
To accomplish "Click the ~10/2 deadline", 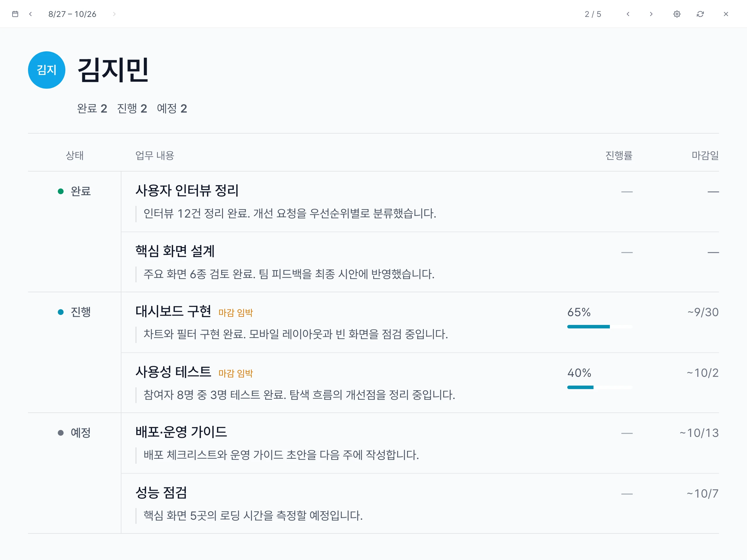I will [x=702, y=373].
